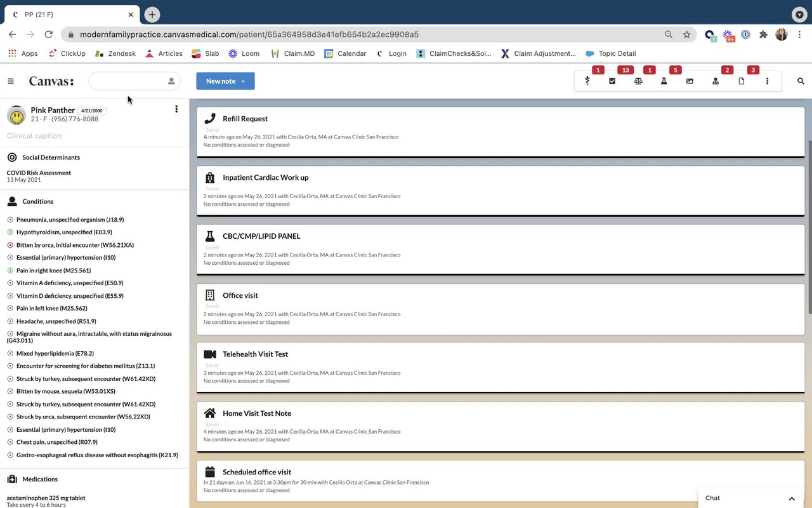Viewport: 812px width, 508px height.
Task: Open the CBC/CMP/LIPID PANEL note
Action: [501, 250]
